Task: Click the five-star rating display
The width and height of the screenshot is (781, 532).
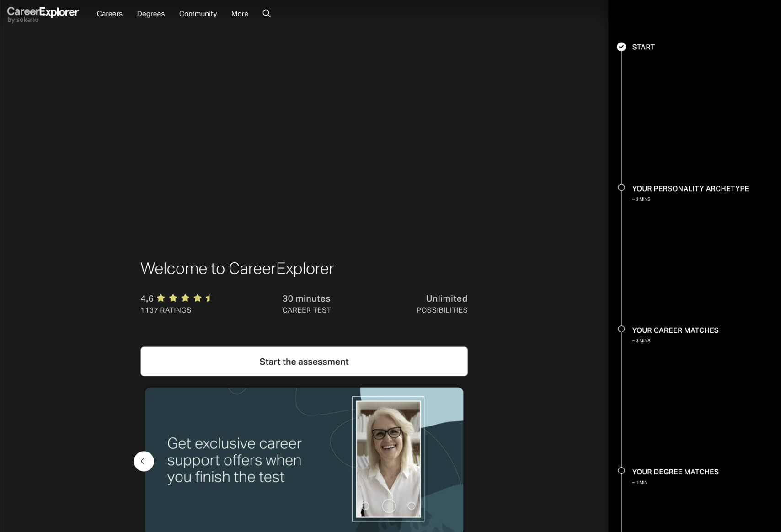Action: tap(184, 298)
